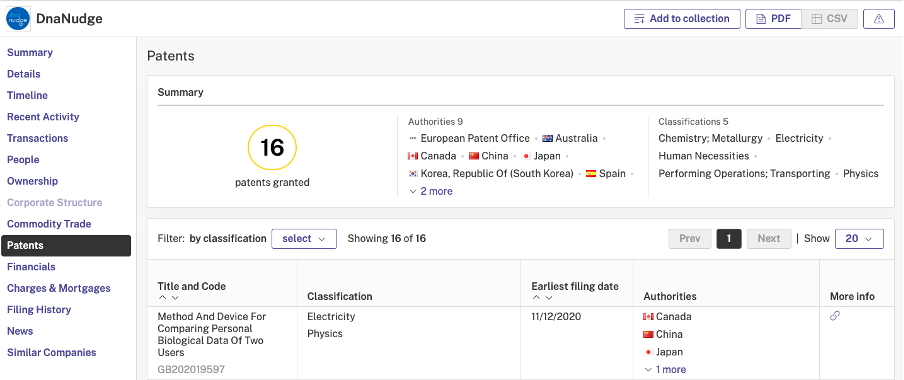Sort Title and Code ascending arrow
The image size is (904, 380).
(x=163, y=298)
